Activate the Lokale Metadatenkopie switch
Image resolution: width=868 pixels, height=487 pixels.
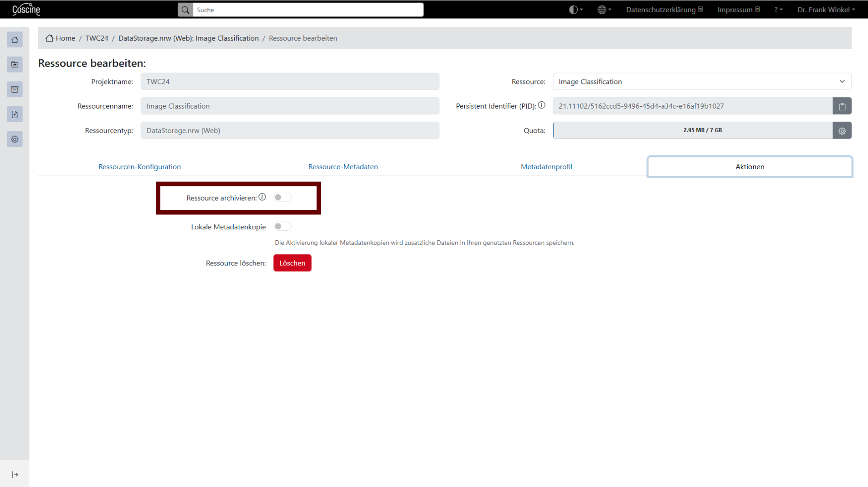282,226
